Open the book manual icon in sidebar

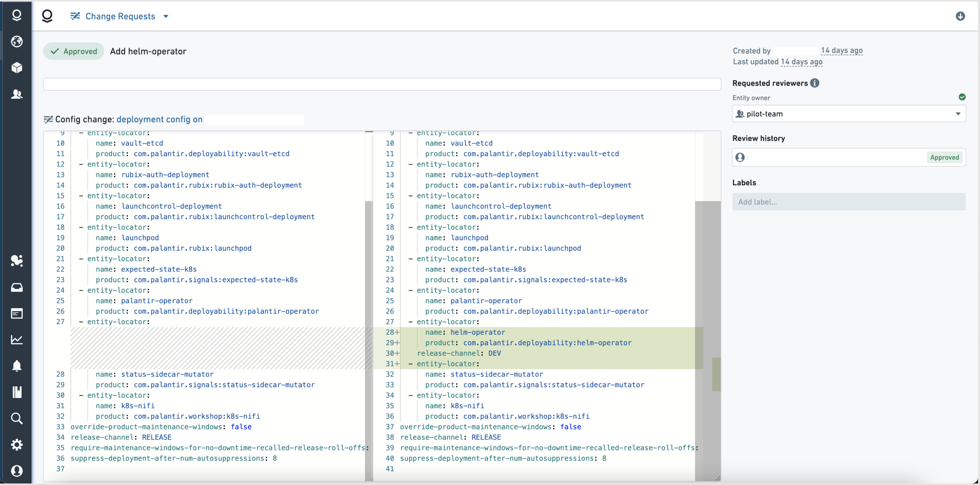coord(17,392)
